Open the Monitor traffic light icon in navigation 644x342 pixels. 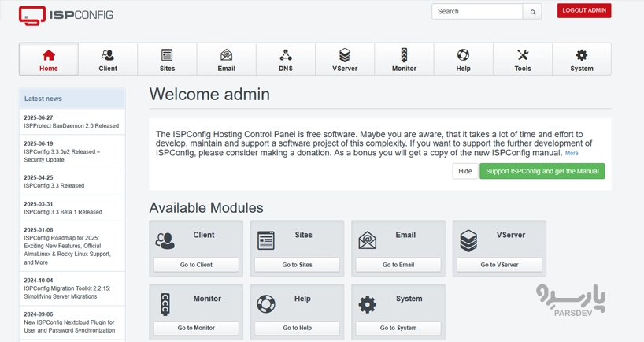click(404, 54)
